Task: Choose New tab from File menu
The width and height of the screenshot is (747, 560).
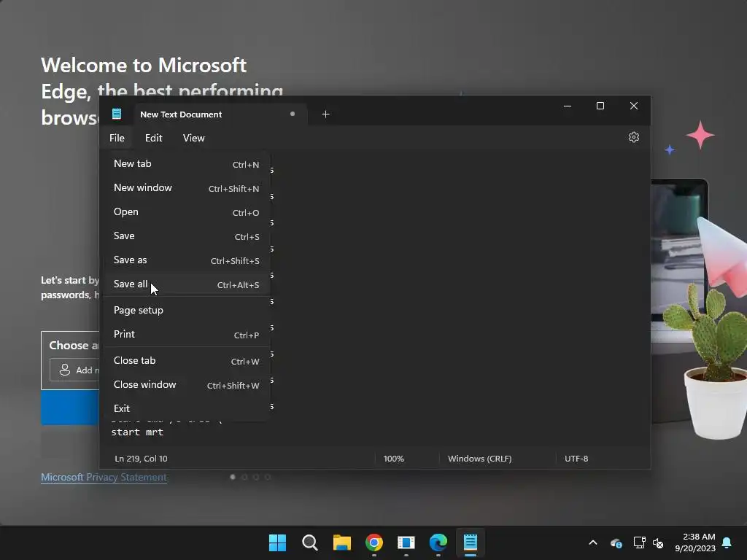Action: point(186,164)
